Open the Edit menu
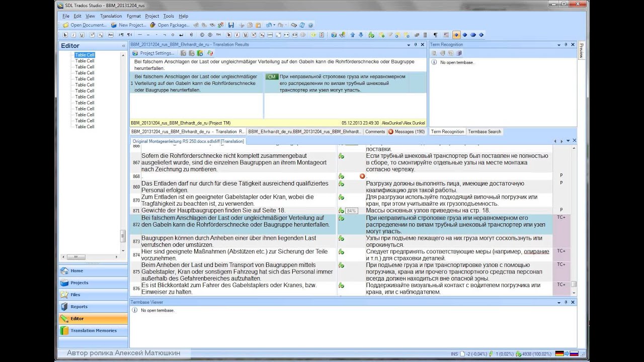The width and height of the screenshot is (644, 362). tap(77, 16)
